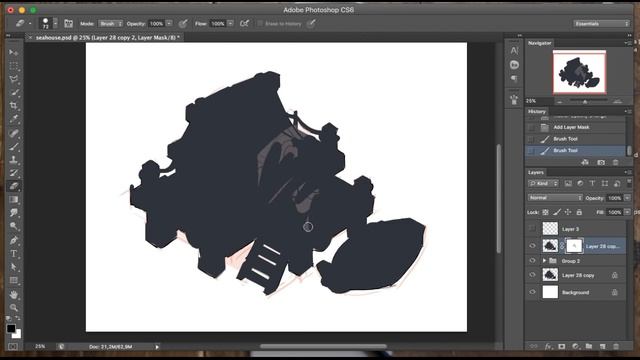Image resolution: width=640 pixels, height=360 pixels.
Task: Open the Character panel icon in dock
Action: [x=514, y=51]
